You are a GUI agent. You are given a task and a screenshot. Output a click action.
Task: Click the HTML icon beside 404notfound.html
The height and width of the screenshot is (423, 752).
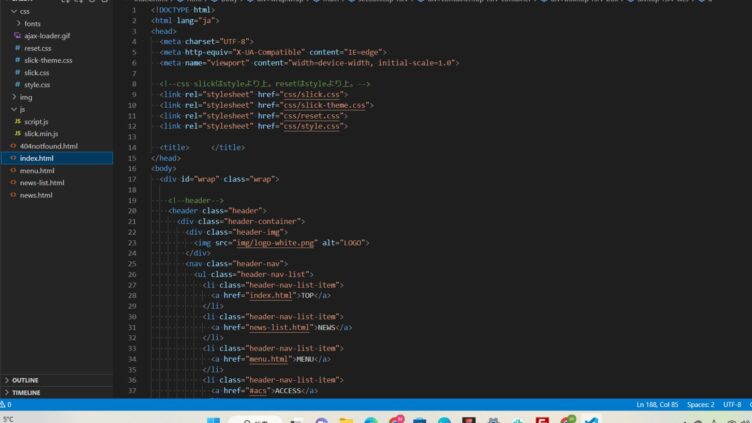12,146
